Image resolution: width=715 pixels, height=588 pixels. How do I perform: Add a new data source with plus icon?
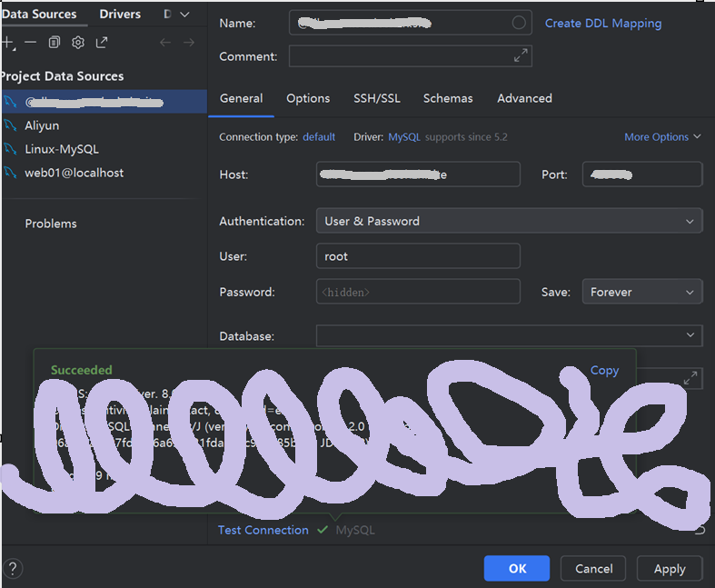click(x=7, y=43)
